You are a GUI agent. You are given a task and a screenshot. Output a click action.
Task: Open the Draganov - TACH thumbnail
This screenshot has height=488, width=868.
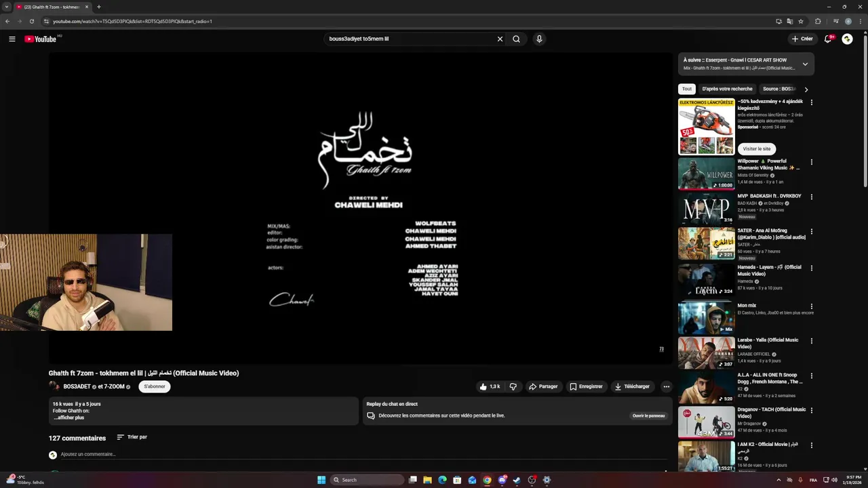[x=706, y=422]
